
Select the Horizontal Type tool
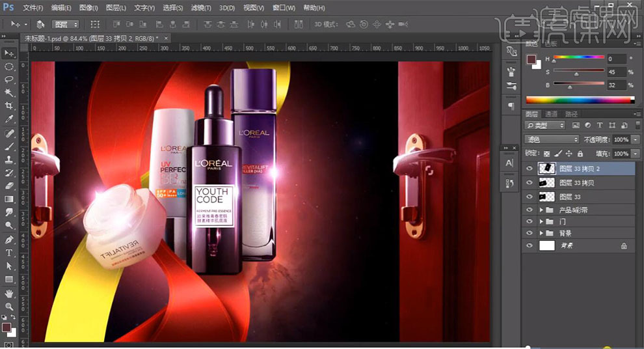point(8,253)
